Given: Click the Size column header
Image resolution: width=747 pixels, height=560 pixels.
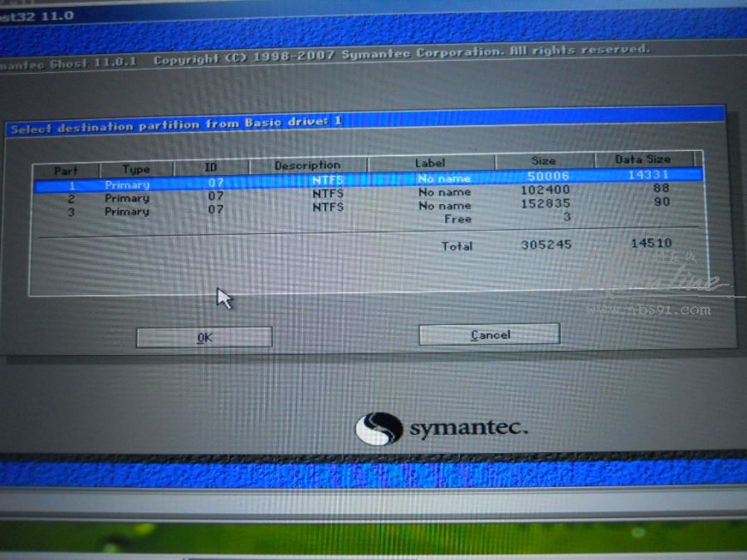Looking at the screenshot, I should click(x=544, y=160).
